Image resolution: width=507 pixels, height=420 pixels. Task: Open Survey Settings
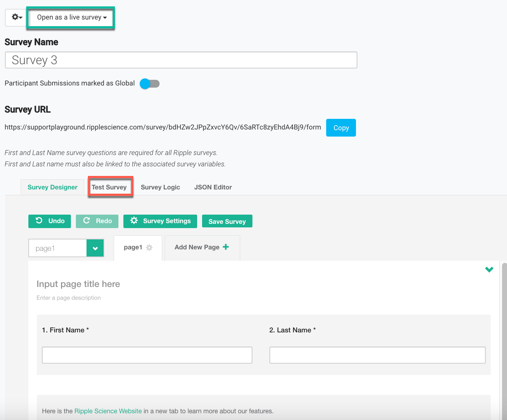pos(160,221)
